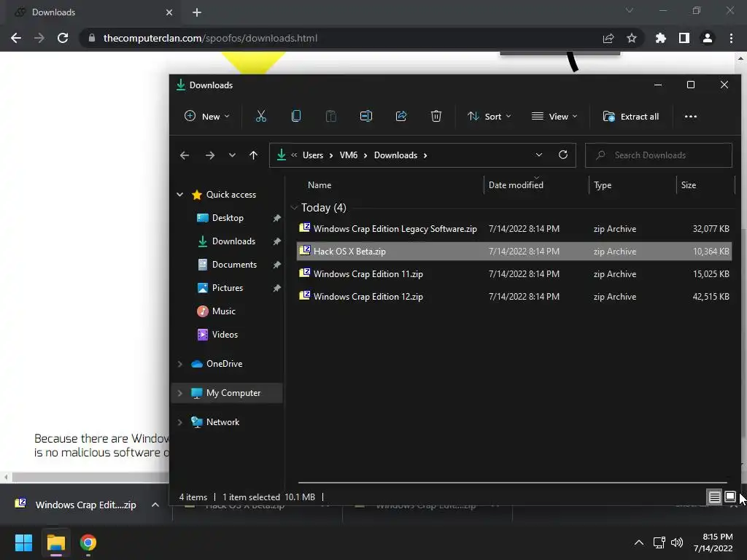The height and width of the screenshot is (560, 747).
Task: Click the Share icon in Explorer toolbar
Action: point(401,116)
